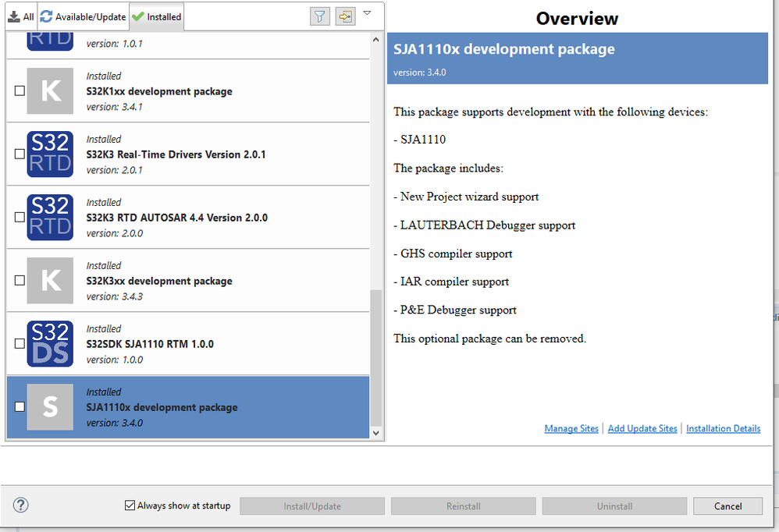
Task: Click the filter funnel icon
Action: tap(320, 16)
